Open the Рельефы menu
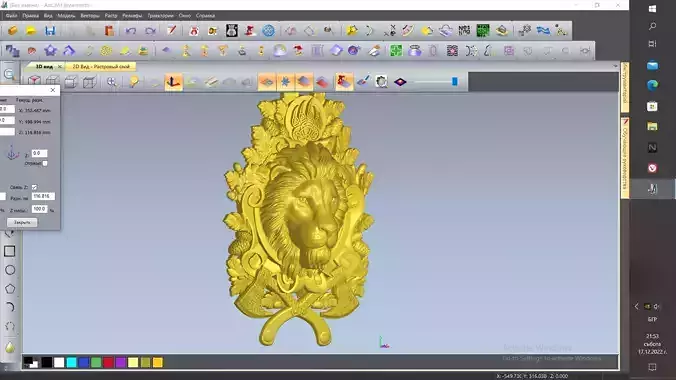 point(132,16)
